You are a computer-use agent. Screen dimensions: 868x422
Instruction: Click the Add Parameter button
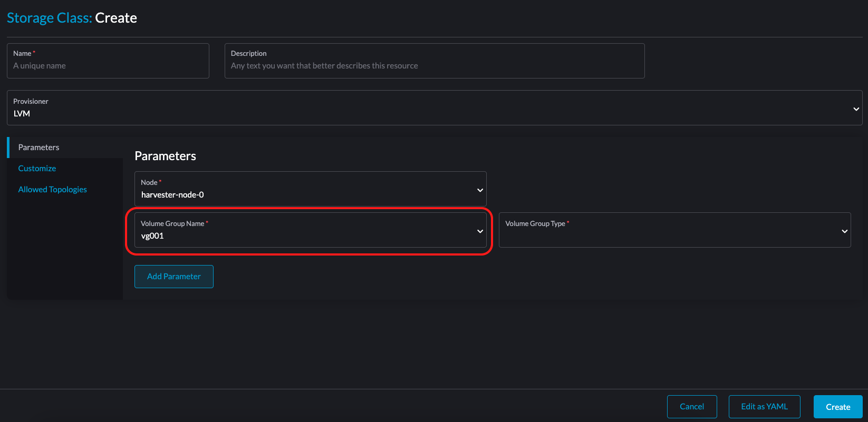(x=173, y=276)
